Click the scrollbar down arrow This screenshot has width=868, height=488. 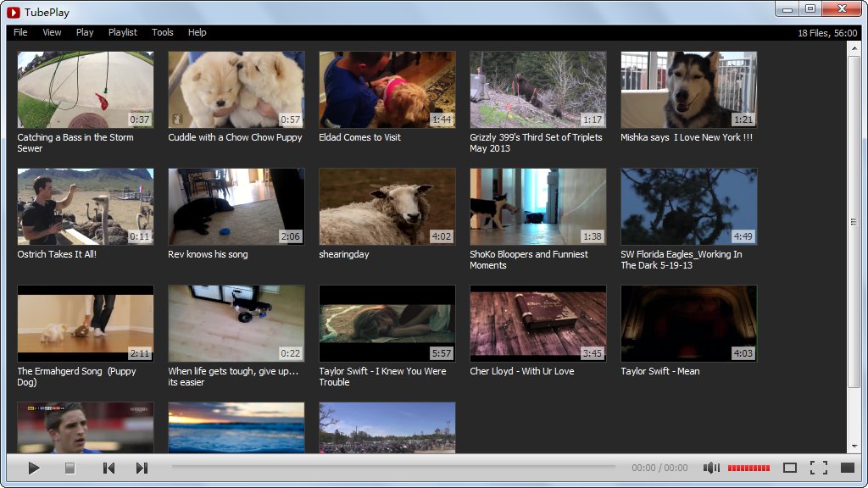coord(854,446)
